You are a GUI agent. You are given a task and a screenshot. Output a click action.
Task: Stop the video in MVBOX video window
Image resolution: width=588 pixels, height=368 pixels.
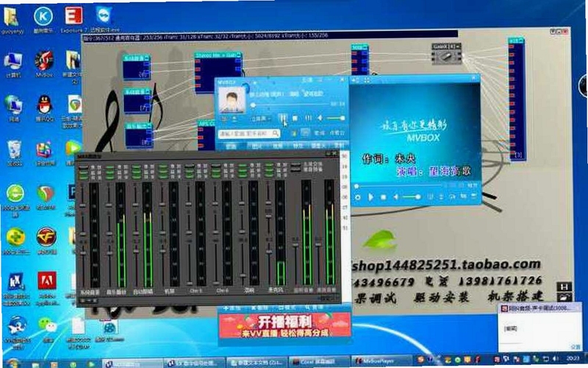(x=383, y=197)
